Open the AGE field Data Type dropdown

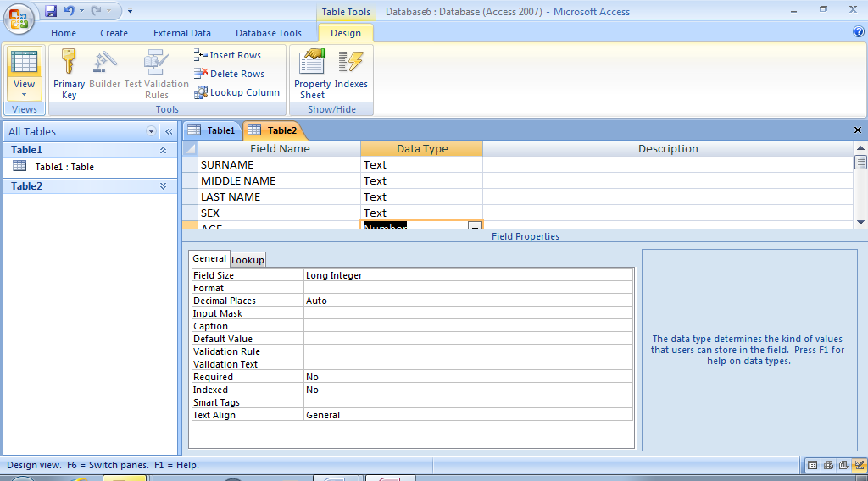tap(475, 227)
